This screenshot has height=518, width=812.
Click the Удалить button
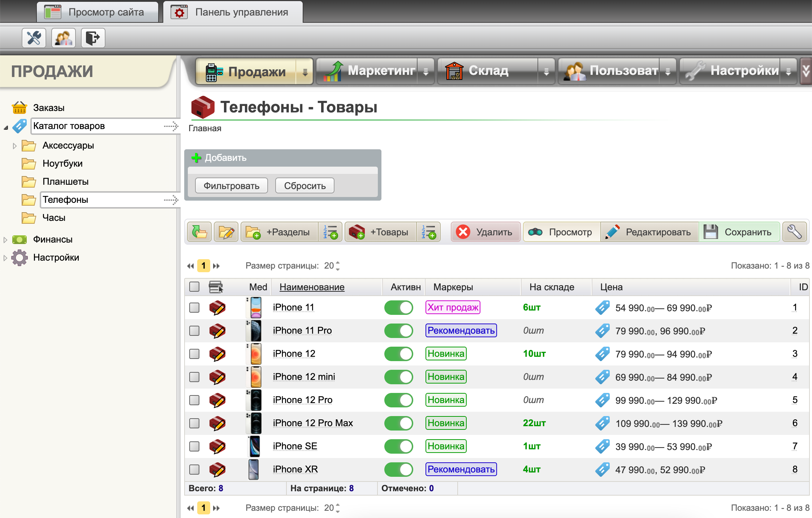(x=485, y=232)
